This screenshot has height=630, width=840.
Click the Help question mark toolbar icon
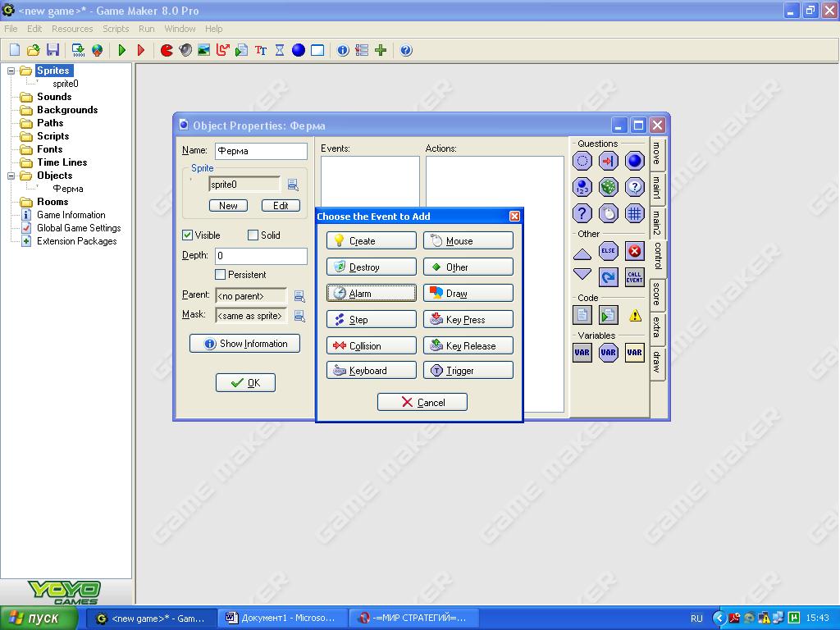406,50
